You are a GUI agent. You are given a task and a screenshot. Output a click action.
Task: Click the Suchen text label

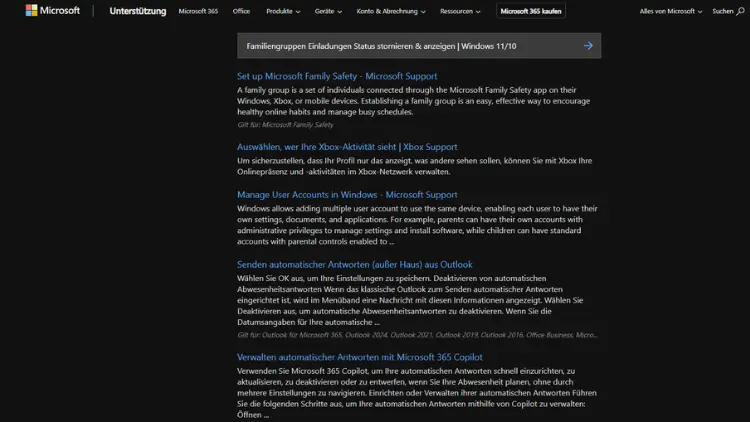[722, 11]
